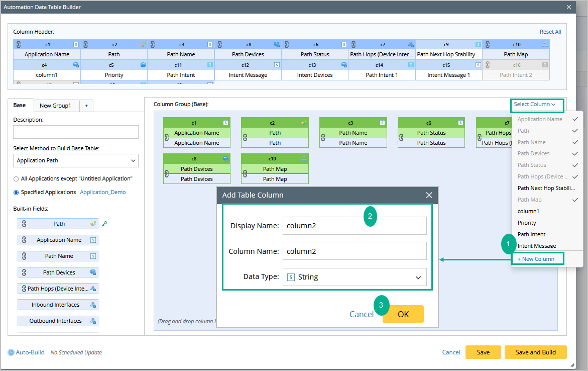Screen dimensions: 588x371
Task: Click the Display Name text field
Action: tap(355, 226)
